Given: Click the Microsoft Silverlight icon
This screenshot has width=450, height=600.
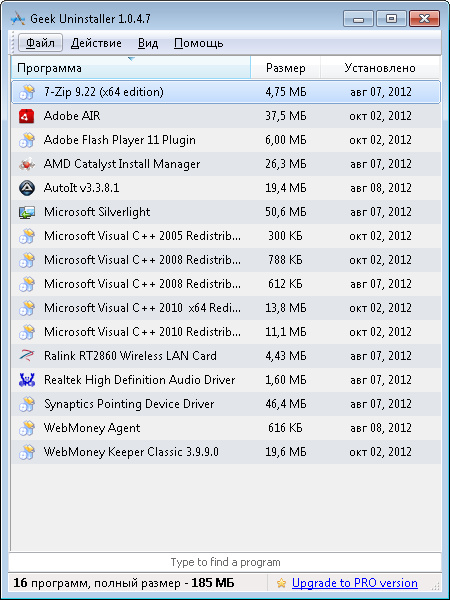Looking at the screenshot, I should pos(27,212).
